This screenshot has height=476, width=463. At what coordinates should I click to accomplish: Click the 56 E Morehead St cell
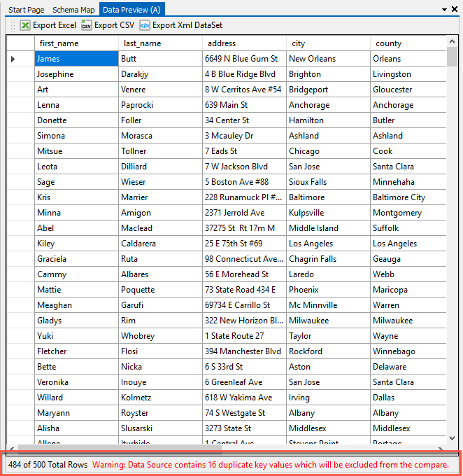coord(245,274)
